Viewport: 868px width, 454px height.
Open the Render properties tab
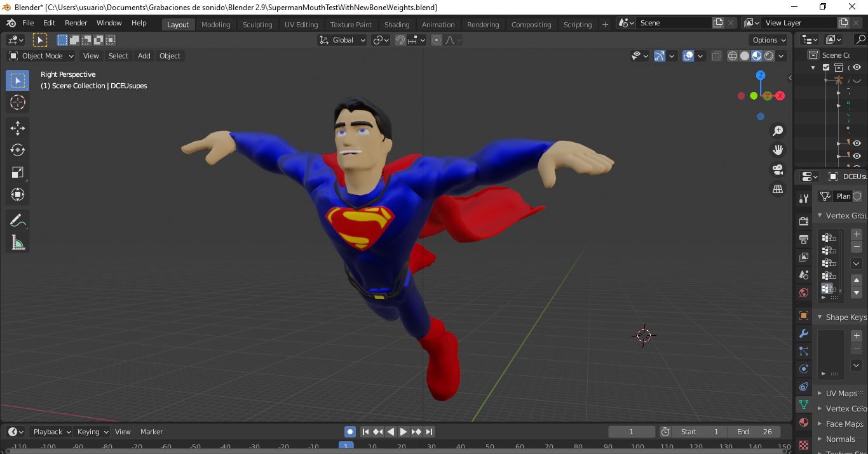804,221
